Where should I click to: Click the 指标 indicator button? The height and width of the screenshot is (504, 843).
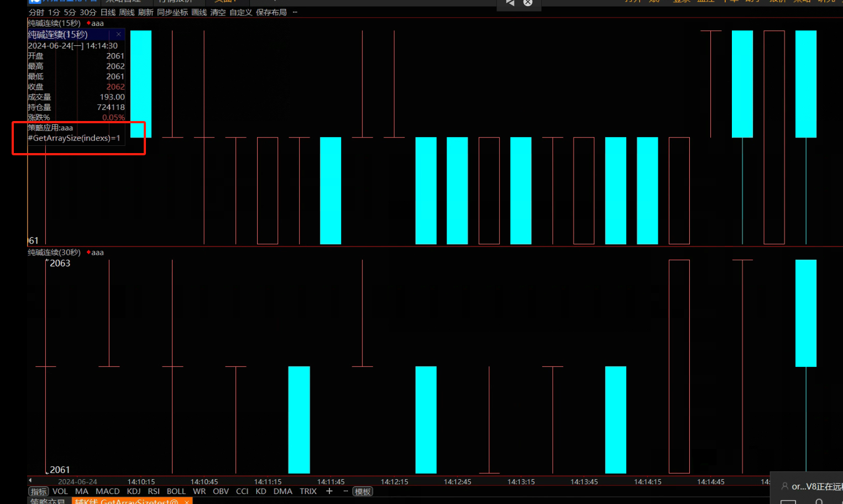[39, 491]
